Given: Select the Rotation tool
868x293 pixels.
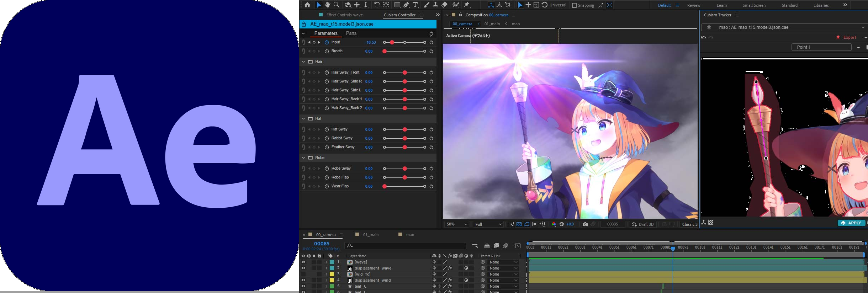Looking at the screenshot, I should tap(377, 5).
